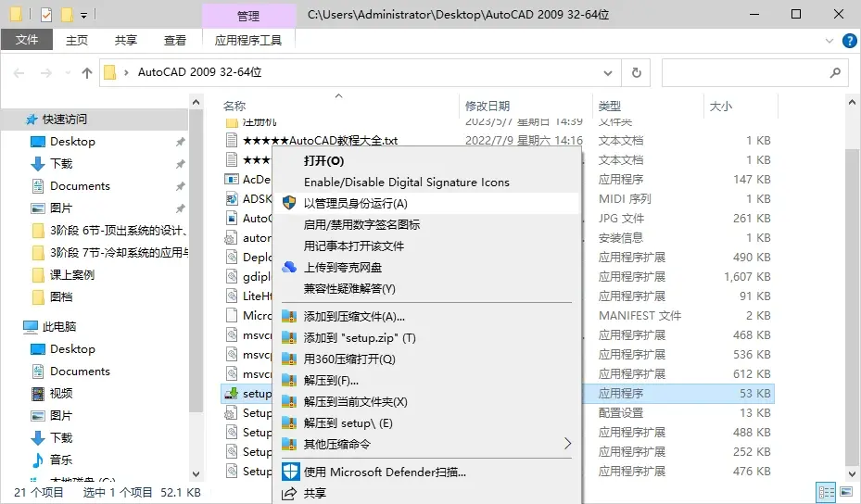861x504 pixels.
Task: Open the blue help question icon
Action: (849, 41)
